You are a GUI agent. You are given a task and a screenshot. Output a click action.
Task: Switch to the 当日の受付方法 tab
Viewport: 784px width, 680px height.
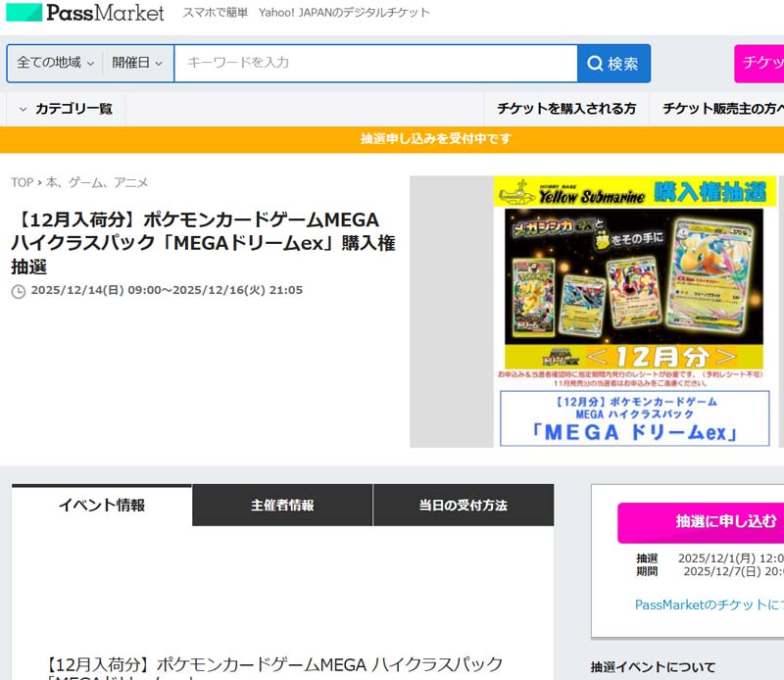pyautogui.click(x=463, y=506)
